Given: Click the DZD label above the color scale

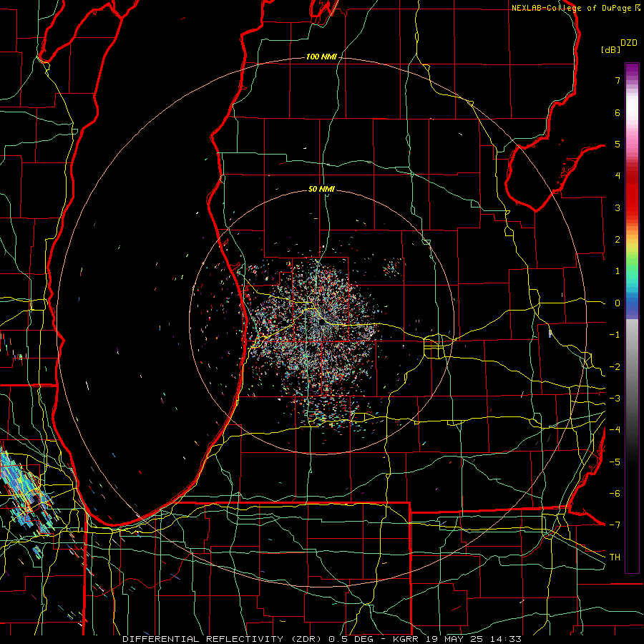Looking at the screenshot, I should tap(629, 43).
